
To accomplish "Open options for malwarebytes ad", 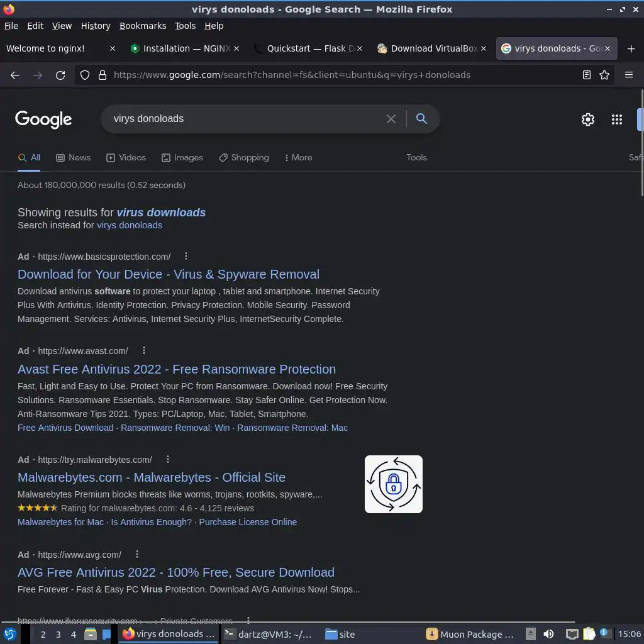I will click(x=167, y=459).
